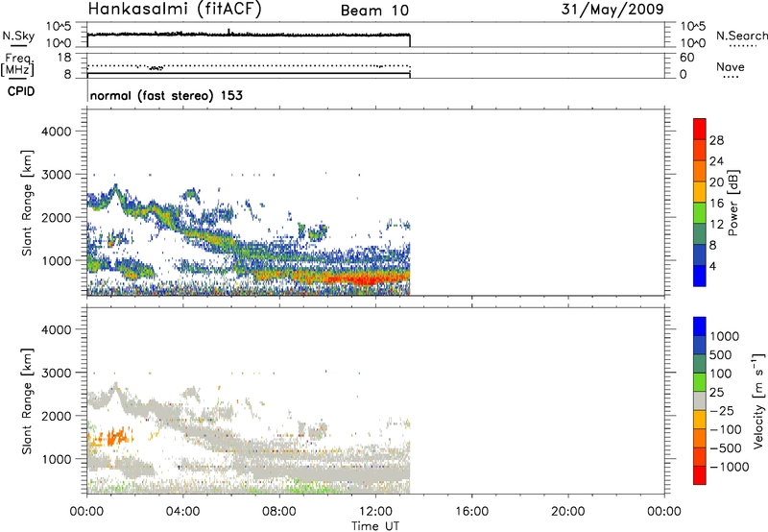Click the 28 label on power colorbar
This screenshot has width=768, height=532.
(716, 140)
